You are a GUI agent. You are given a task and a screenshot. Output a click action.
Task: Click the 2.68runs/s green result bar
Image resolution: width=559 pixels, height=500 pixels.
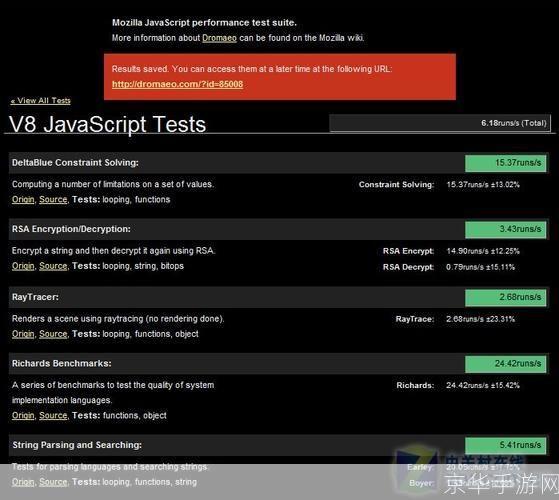pos(505,298)
